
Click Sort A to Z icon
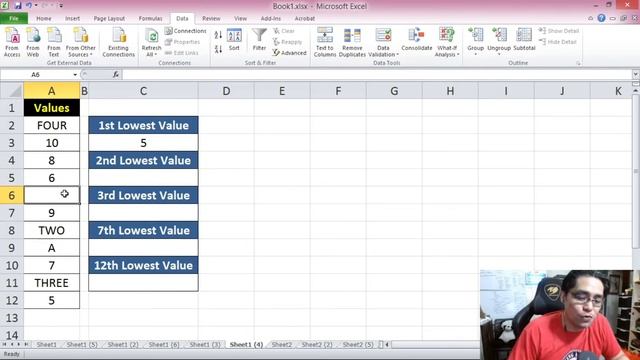[218, 35]
